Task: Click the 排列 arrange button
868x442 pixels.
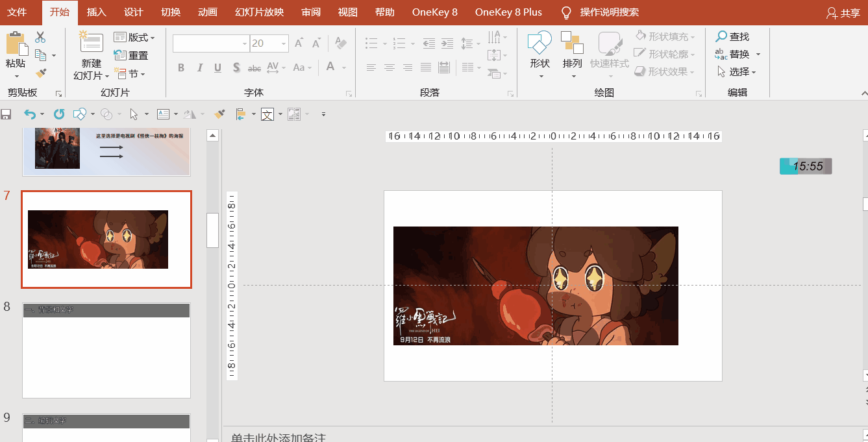Action: [x=573, y=55]
